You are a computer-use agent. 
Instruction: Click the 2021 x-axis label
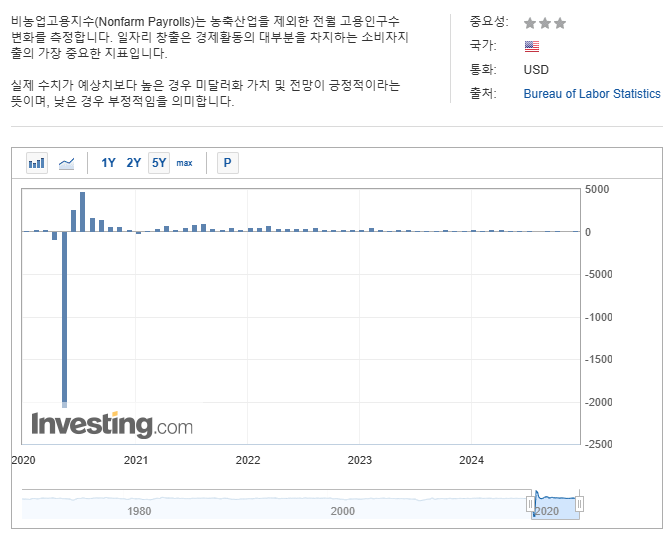point(136,460)
